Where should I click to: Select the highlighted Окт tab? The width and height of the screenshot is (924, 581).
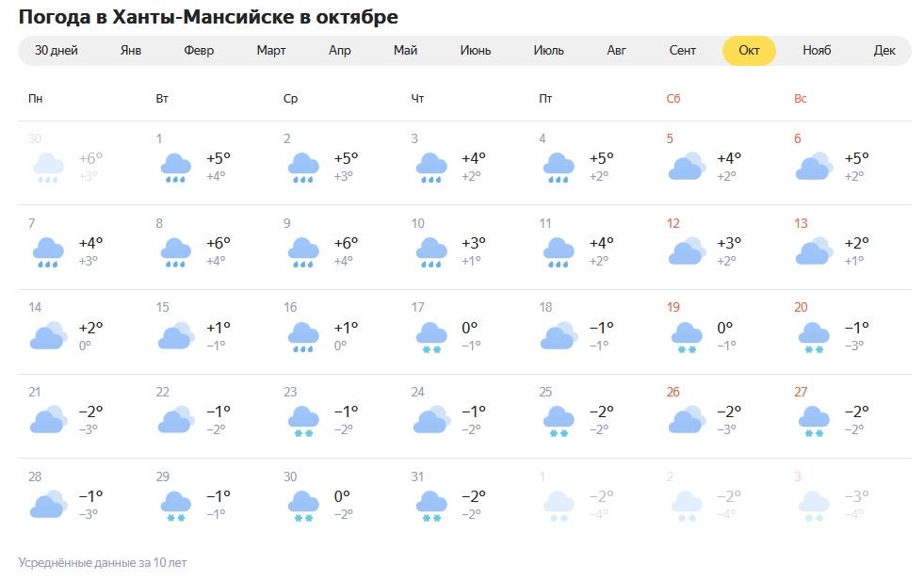(x=749, y=51)
